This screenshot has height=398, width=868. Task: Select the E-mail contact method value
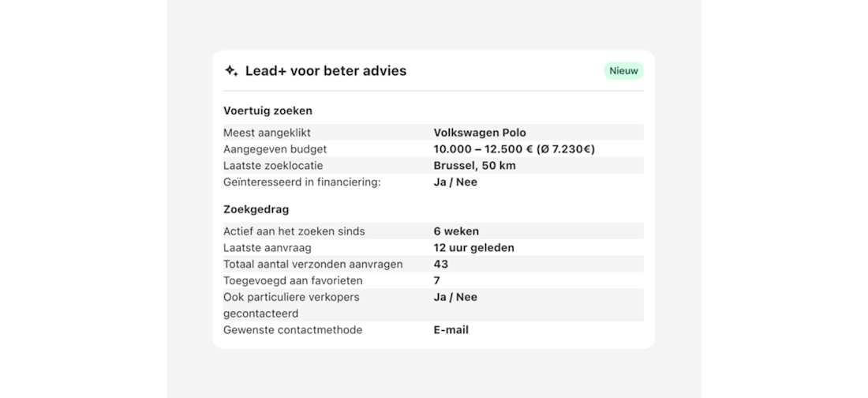[x=451, y=330]
